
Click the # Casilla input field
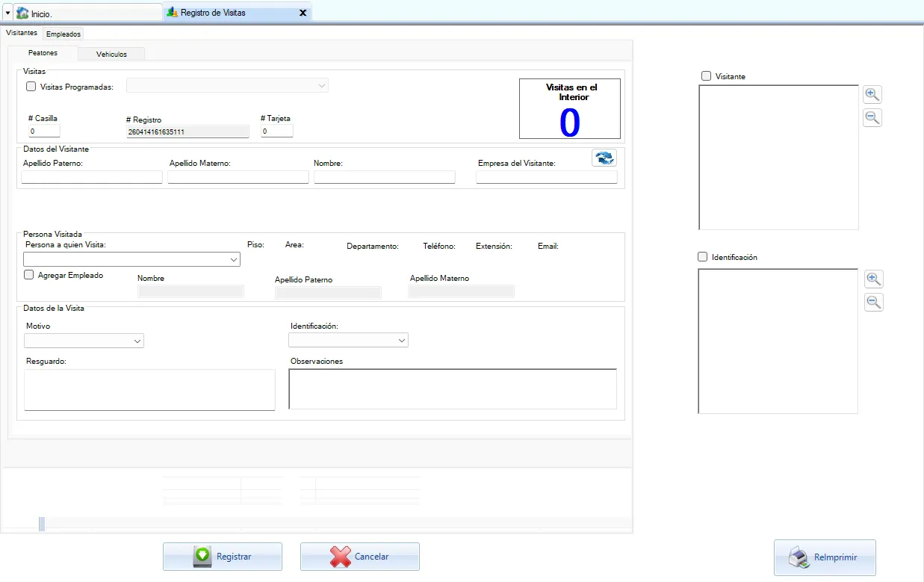click(44, 131)
